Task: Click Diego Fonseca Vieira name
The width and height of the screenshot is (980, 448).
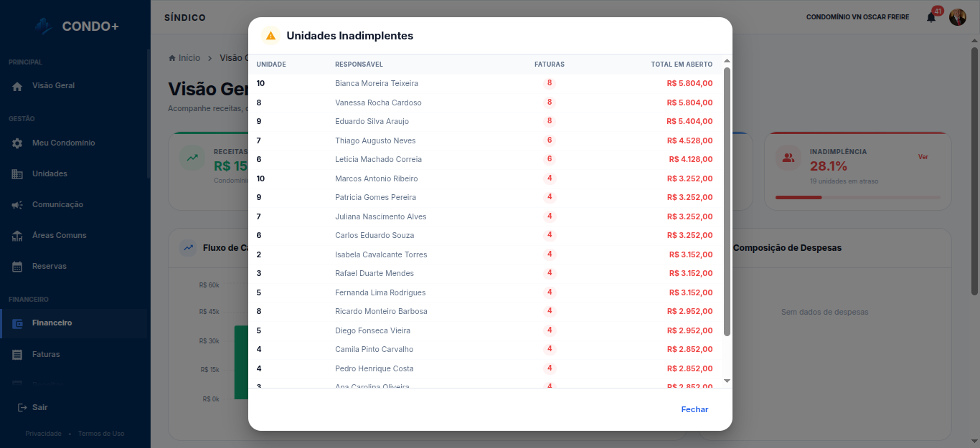Action: 374,331
